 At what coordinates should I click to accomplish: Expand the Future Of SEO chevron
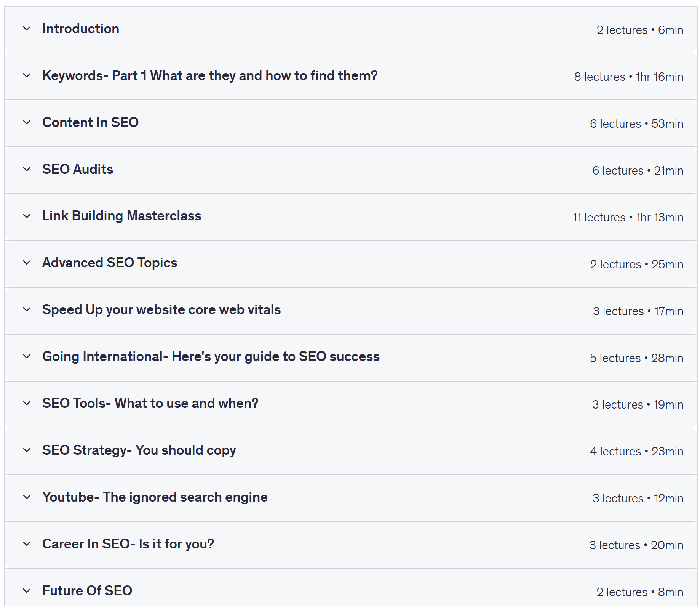[x=27, y=591]
